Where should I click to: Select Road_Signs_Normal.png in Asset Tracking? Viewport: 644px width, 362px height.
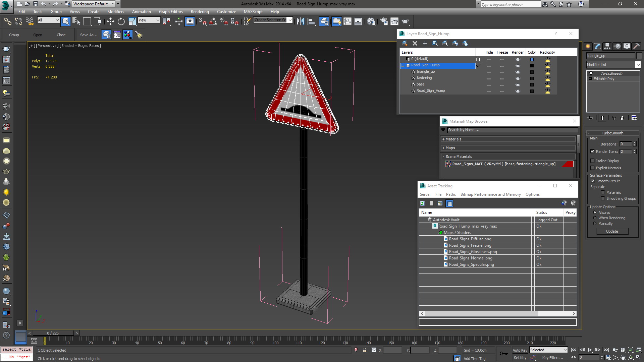471,258
